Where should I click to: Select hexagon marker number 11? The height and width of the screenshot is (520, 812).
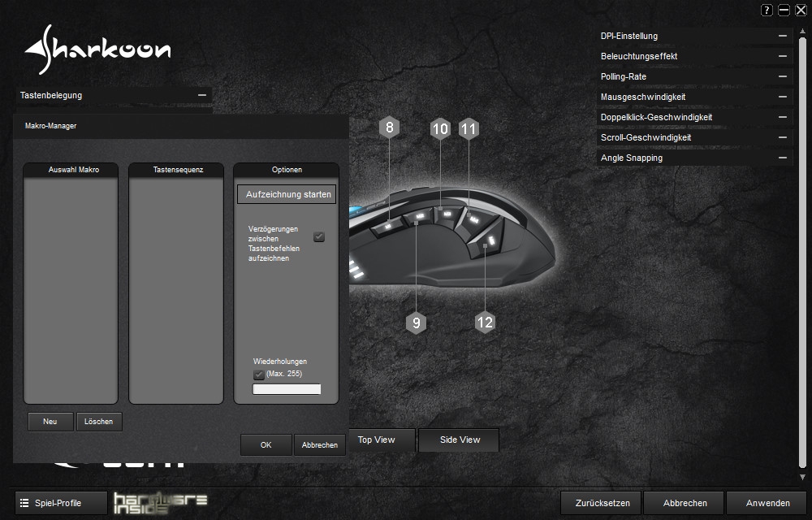(469, 128)
